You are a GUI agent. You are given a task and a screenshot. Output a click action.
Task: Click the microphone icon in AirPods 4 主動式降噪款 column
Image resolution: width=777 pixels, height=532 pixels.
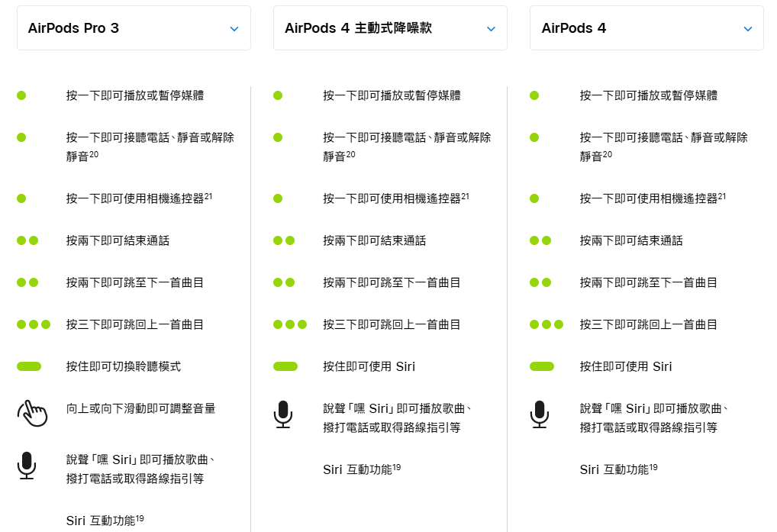coord(283,414)
